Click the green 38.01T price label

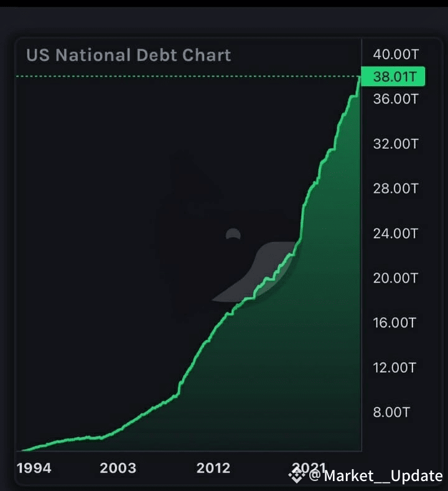tap(393, 77)
